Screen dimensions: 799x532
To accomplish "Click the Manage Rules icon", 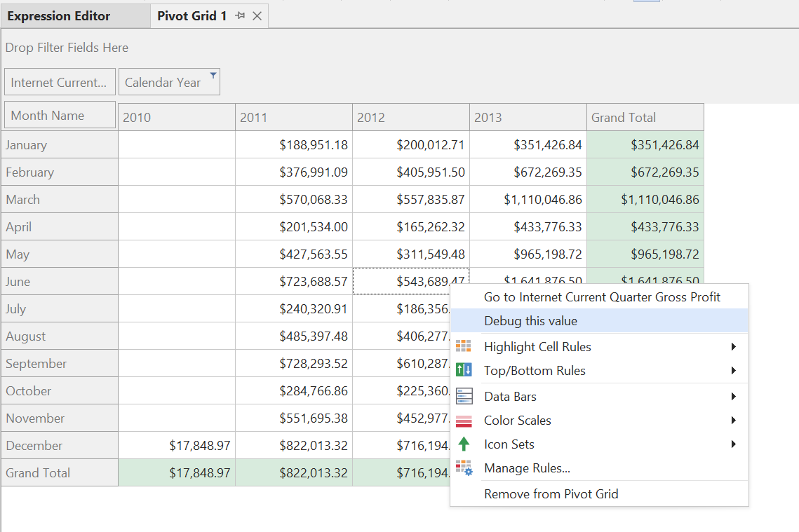I will (x=464, y=468).
